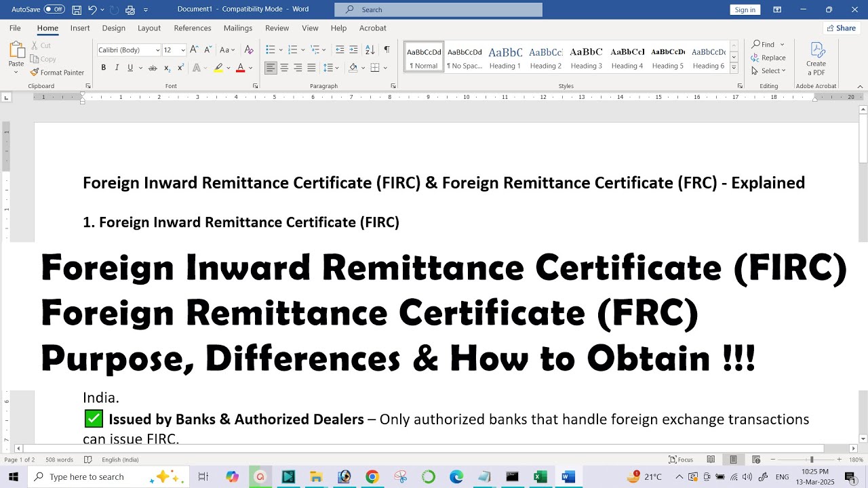Open Google Chrome from taskbar
Image resolution: width=868 pixels, height=488 pixels.
372,476
